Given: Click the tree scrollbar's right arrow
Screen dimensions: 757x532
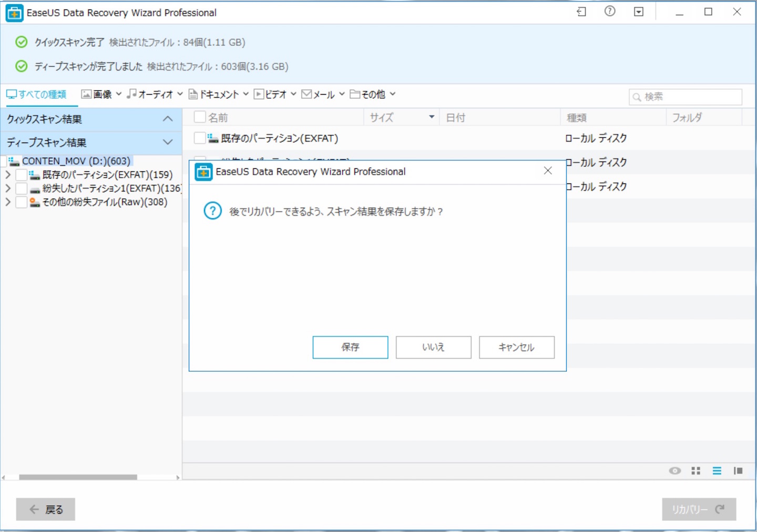Looking at the screenshot, I should [x=178, y=477].
